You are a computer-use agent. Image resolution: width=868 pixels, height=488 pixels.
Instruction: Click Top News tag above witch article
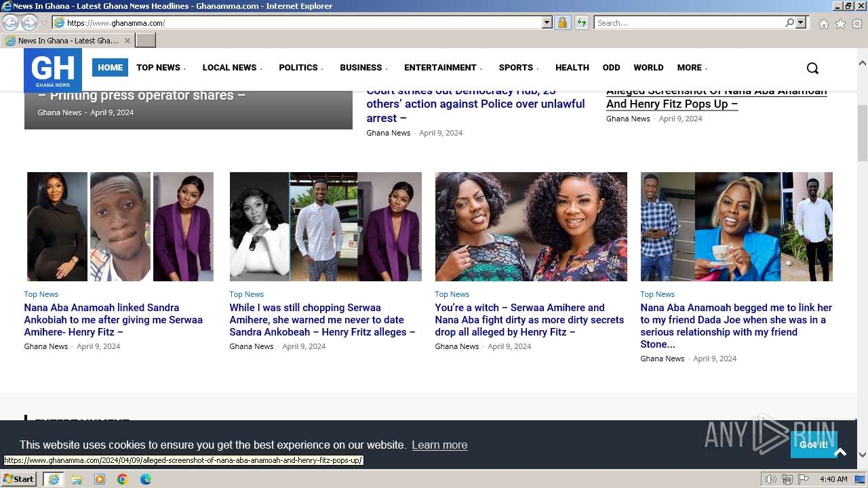(x=452, y=294)
